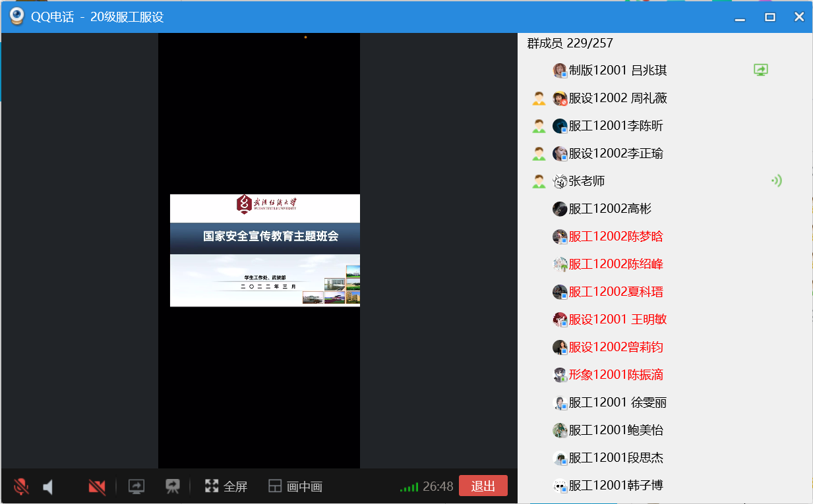813x504 pixels.
Task: Exit the call with 退出 button
Action: pos(483,486)
